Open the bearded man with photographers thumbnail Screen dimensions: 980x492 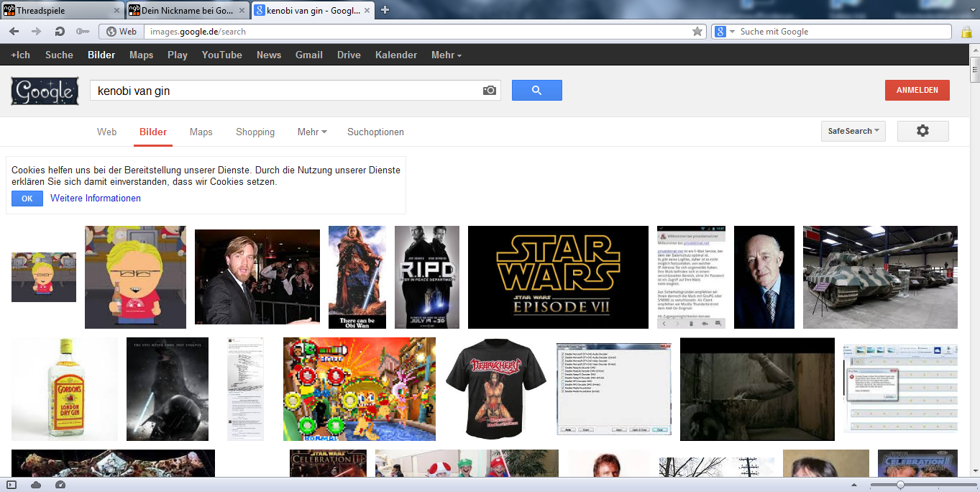pyautogui.click(x=257, y=277)
